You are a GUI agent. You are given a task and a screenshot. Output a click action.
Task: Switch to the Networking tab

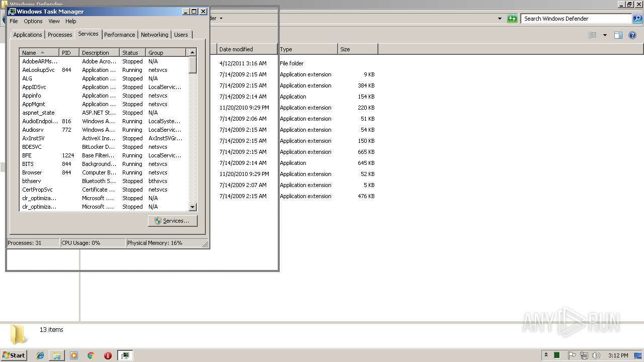pyautogui.click(x=154, y=35)
